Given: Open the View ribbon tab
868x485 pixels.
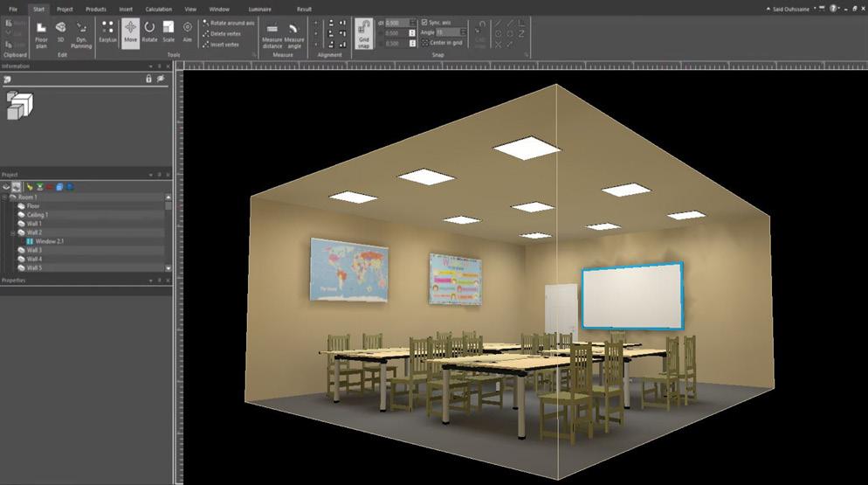Looking at the screenshot, I should [190, 9].
